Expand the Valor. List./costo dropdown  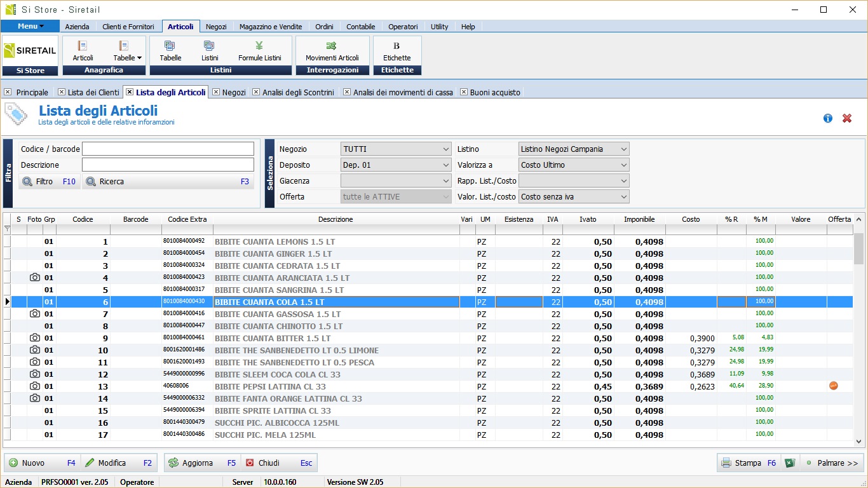[624, 197]
